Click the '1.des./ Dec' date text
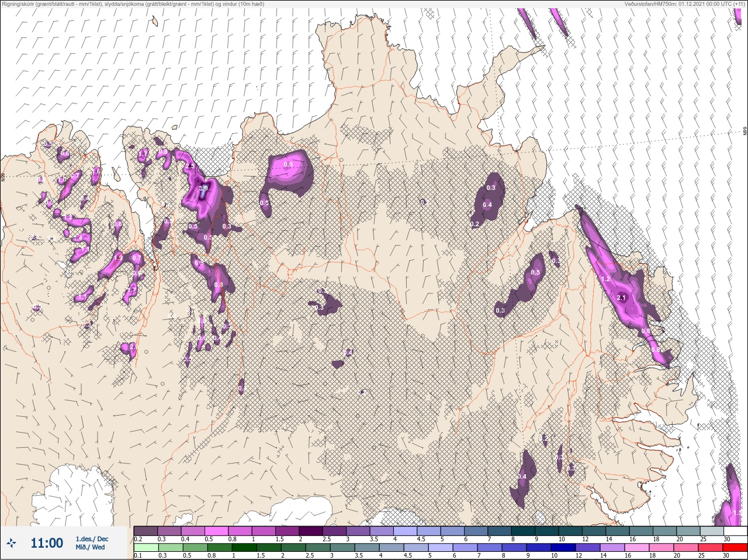The image size is (748, 560). point(92,539)
